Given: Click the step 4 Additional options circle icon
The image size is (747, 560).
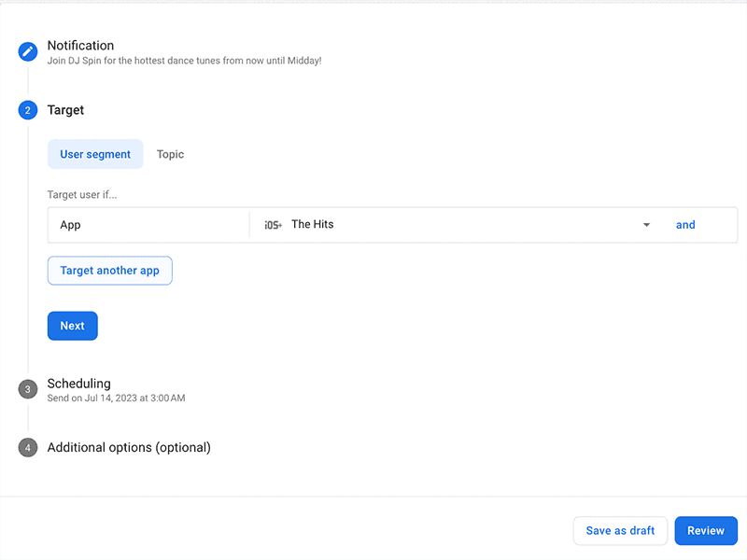Looking at the screenshot, I should click(27, 447).
